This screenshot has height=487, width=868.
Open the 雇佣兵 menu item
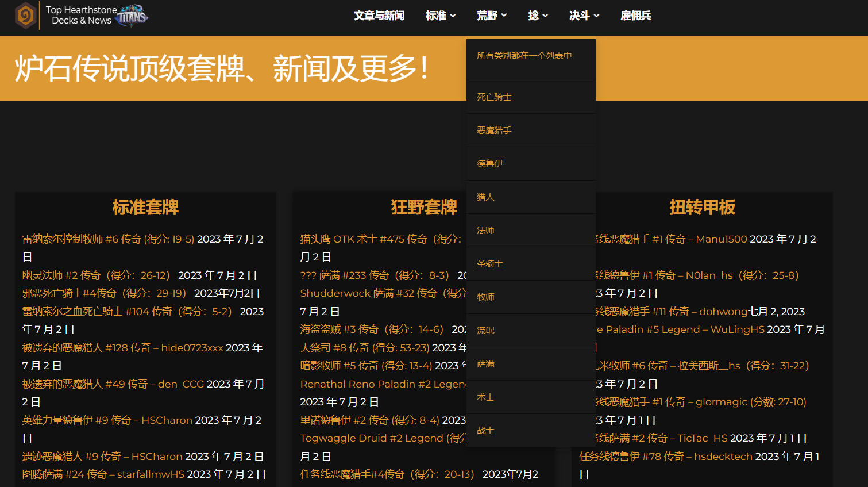636,16
